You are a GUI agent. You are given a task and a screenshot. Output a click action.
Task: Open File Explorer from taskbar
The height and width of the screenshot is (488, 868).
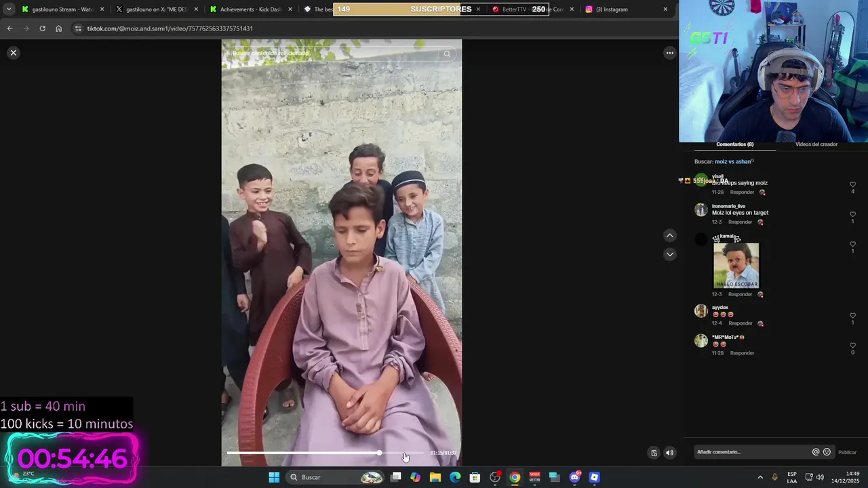coord(435,477)
